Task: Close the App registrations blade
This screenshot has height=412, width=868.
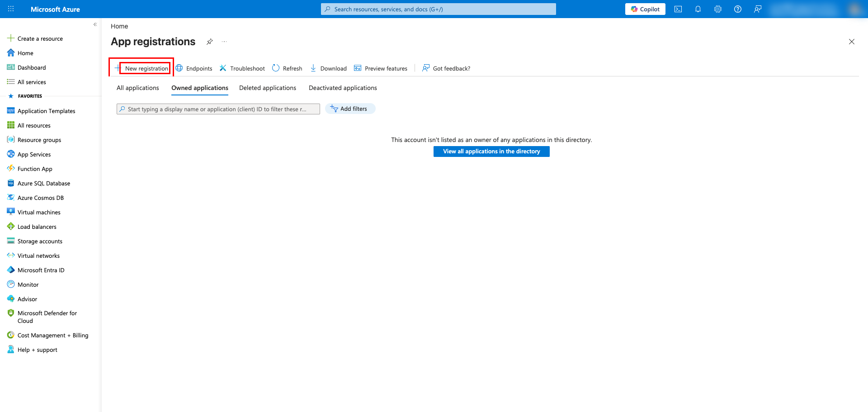Action: pos(852,42)
